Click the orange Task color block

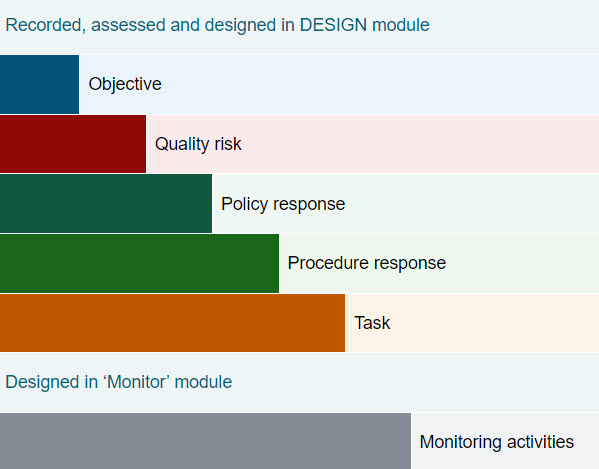172,323
